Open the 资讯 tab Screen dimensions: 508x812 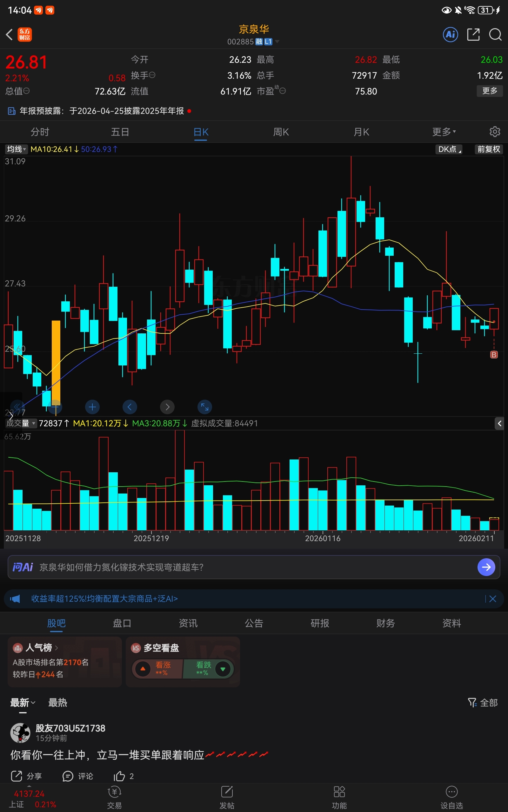click(188, 623)
